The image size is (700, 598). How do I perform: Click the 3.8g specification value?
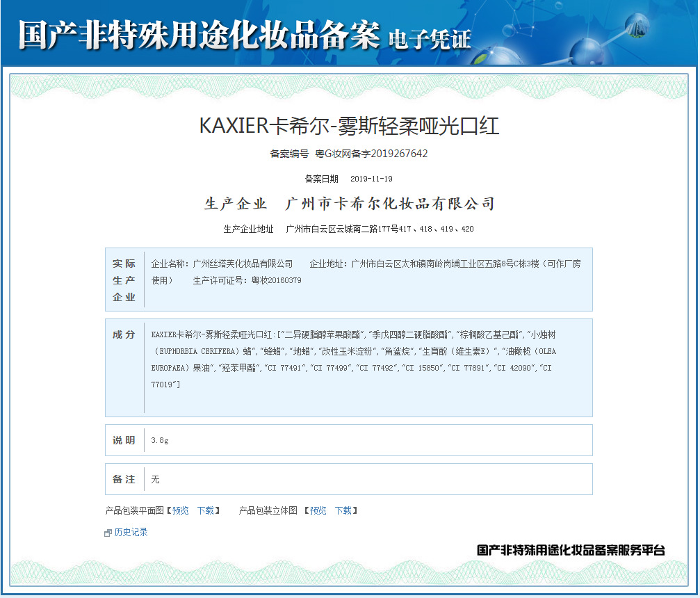coord(160,440)
